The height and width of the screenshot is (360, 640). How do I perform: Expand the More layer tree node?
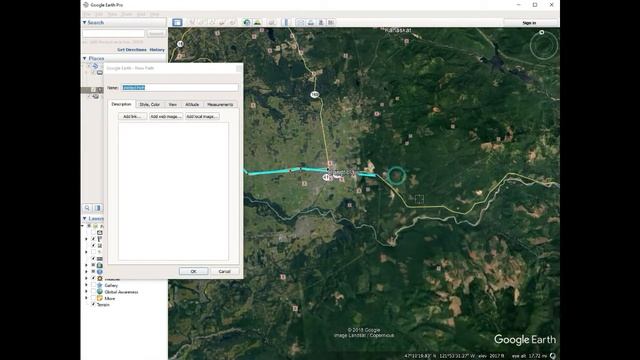[87, 298]
